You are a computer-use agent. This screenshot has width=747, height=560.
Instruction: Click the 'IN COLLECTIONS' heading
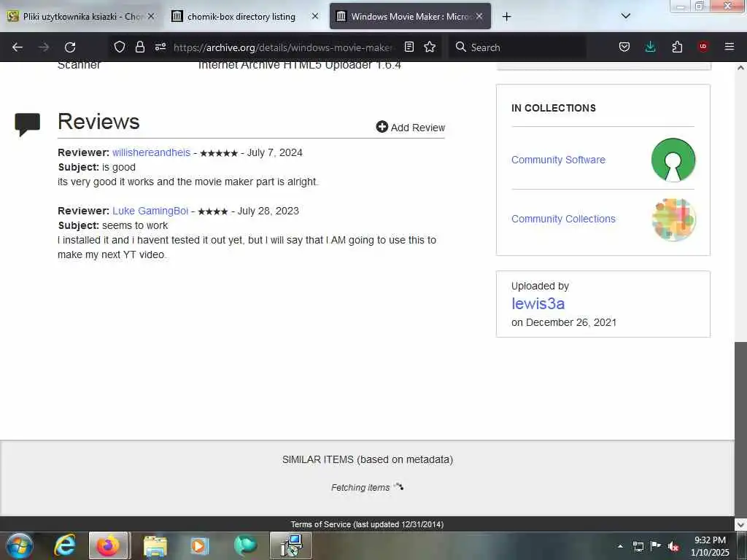point(553,108)
